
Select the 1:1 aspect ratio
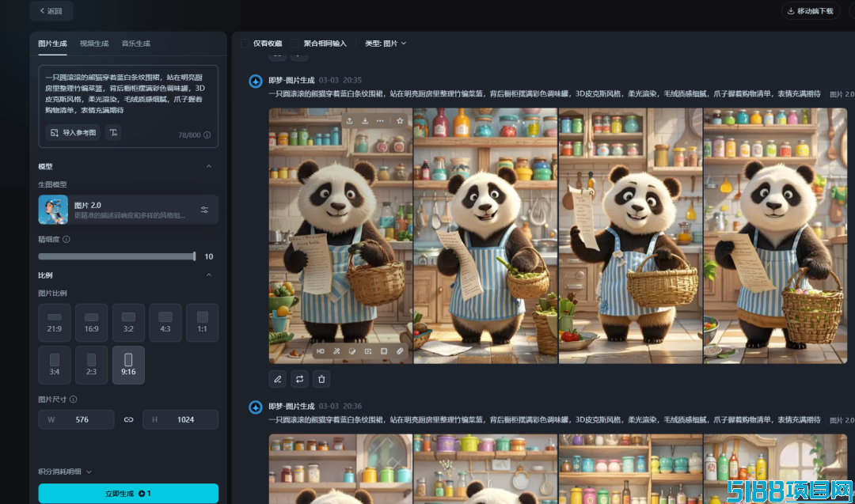coord(203,323)
